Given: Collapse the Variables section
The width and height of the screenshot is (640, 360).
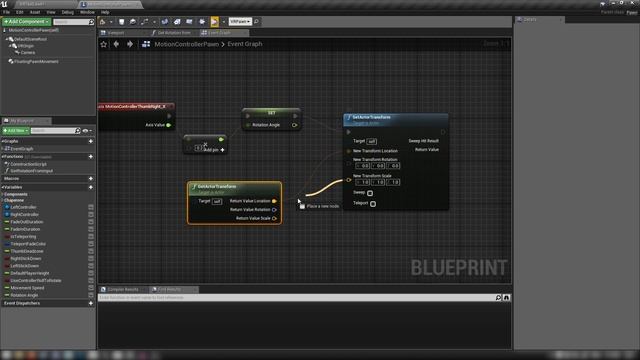Looking at the screenshot, I should pos(2,187).
